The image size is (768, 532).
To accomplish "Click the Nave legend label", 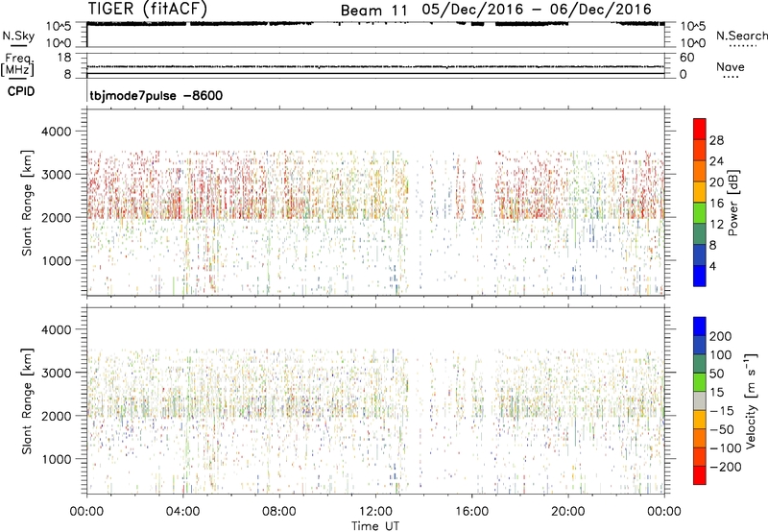I will tap(731, 66).
